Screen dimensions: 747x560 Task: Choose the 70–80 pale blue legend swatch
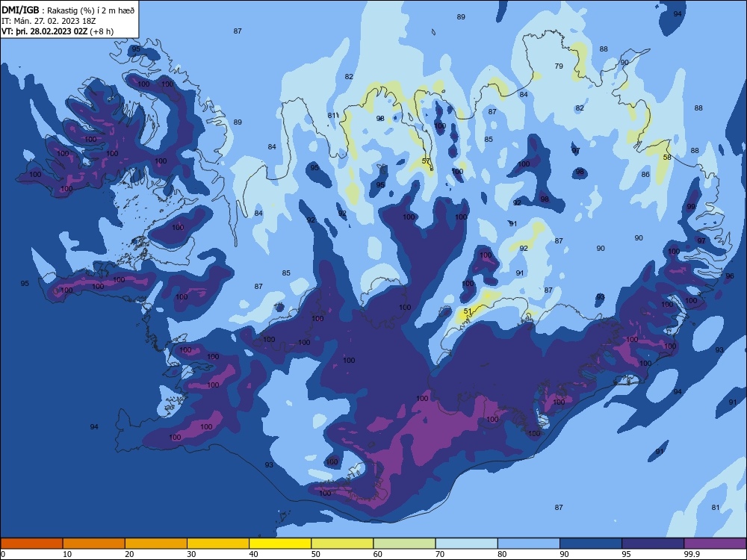[466, 544]
